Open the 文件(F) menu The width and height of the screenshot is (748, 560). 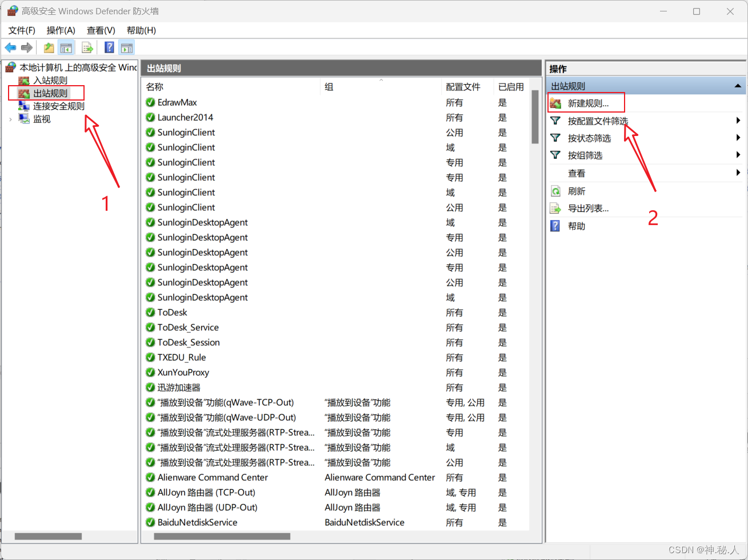[x=22, y=30]
